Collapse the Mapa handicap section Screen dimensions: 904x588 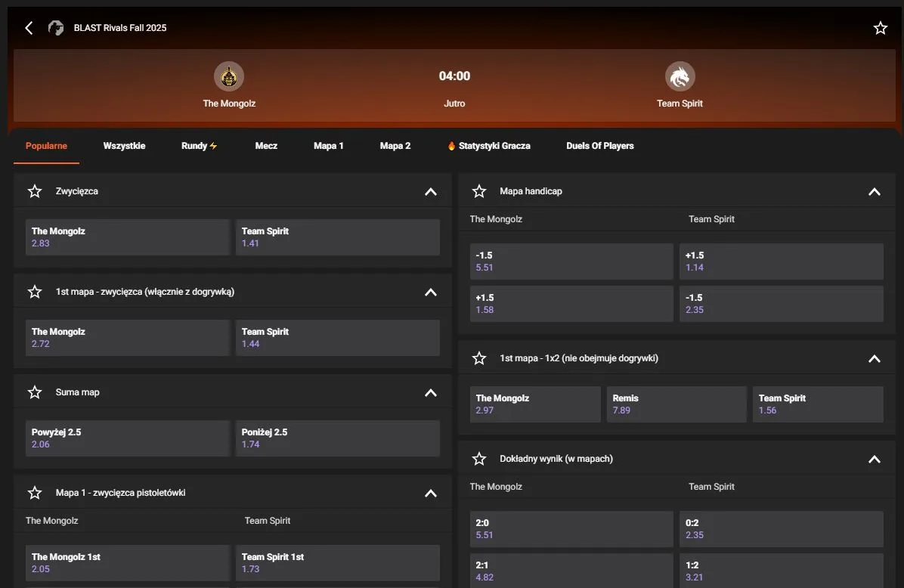click(x=875, y=192)
